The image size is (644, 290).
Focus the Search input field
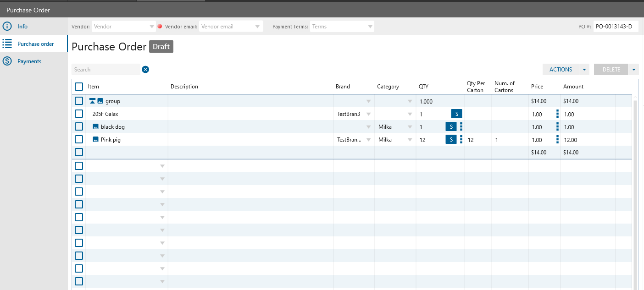[x=105, y=70]
